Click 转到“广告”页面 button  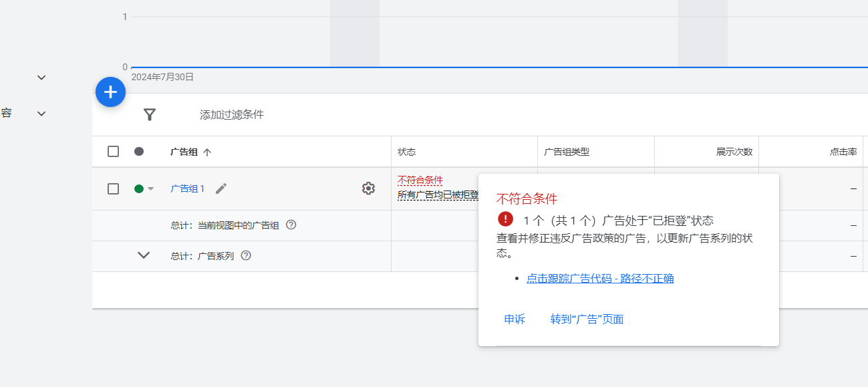[x=587, y=319]
